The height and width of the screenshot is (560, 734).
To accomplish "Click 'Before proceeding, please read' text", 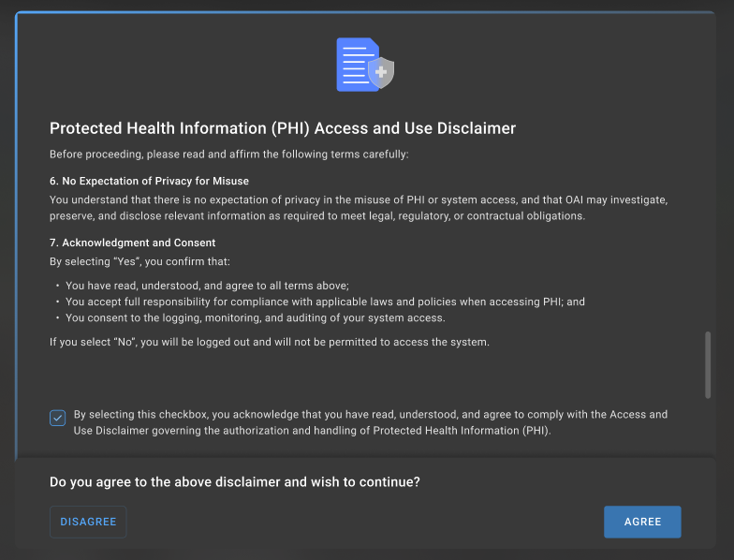I will point(228,154).
